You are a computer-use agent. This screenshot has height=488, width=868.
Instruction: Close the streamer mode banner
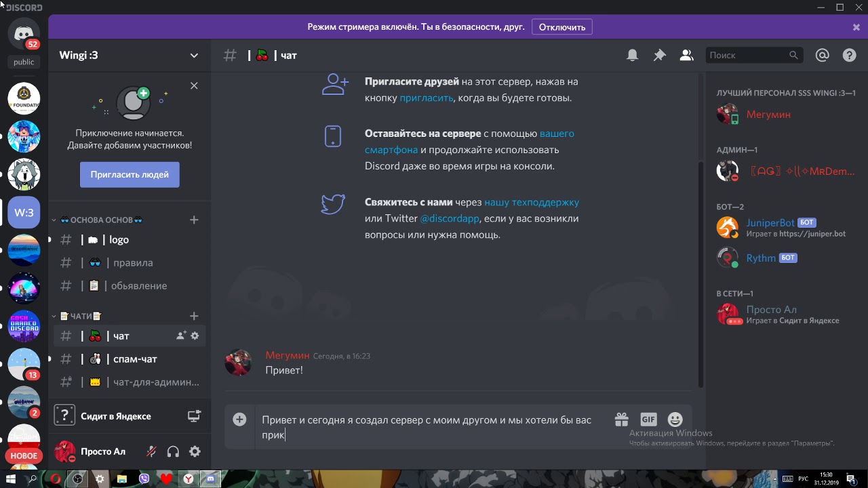point(856,27)
